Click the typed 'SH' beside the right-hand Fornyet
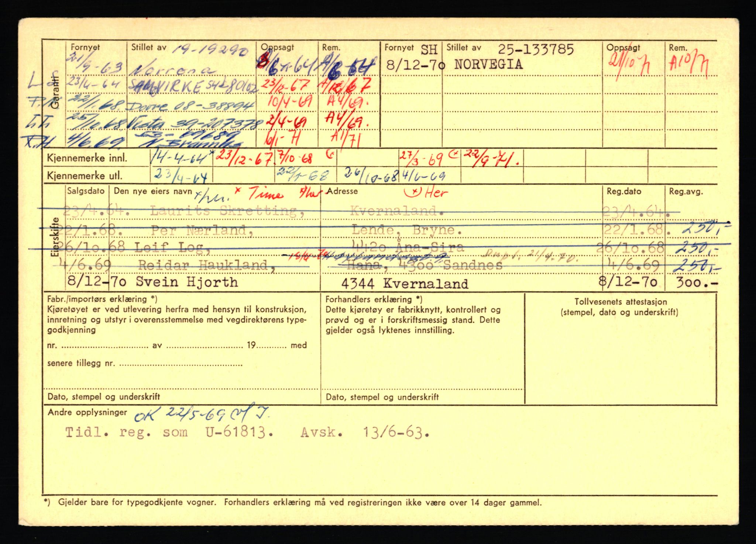The height and width of the screenshot is (544, 756). click(429, 49)
